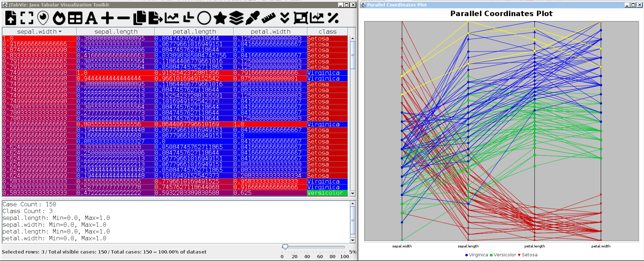Click cell 0.9661016949152542 in petal.length
The image size is (644, 261).
(194, 78)
